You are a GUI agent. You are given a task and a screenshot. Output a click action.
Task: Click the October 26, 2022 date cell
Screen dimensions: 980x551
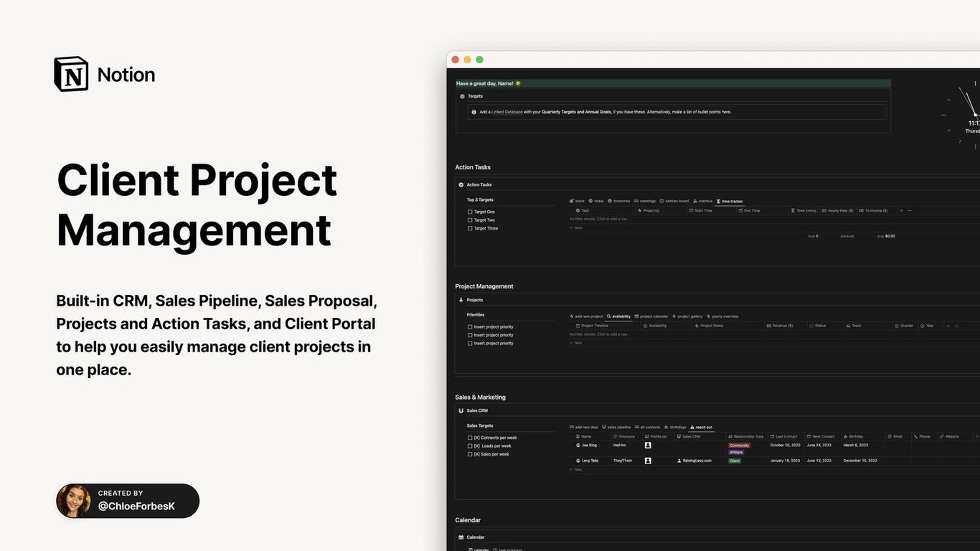(785, 445)
